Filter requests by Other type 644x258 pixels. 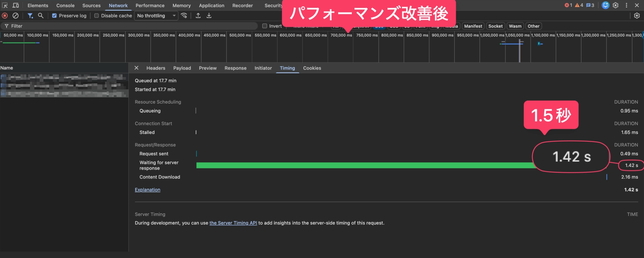click(x=533, y=26)
